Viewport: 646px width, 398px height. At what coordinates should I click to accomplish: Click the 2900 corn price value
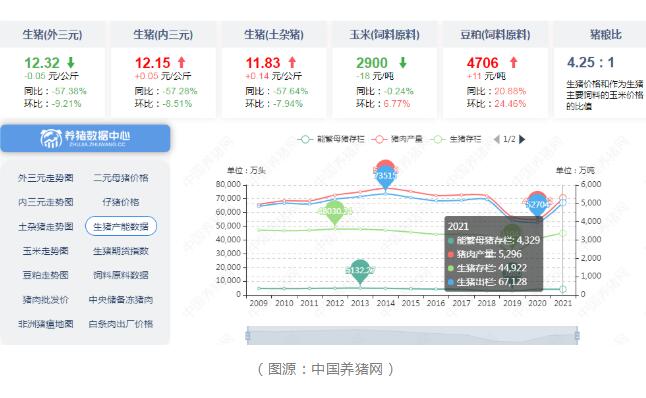[372, 63]
